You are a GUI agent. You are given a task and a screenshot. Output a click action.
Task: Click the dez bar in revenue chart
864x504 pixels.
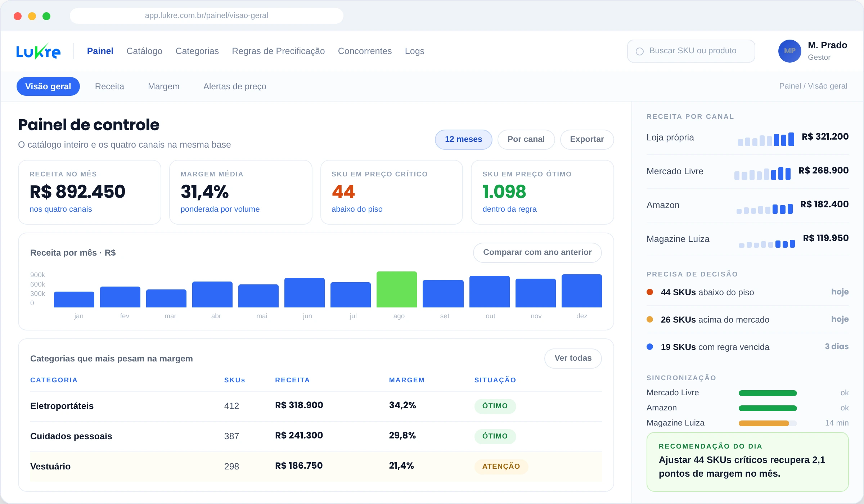point(582,291)
